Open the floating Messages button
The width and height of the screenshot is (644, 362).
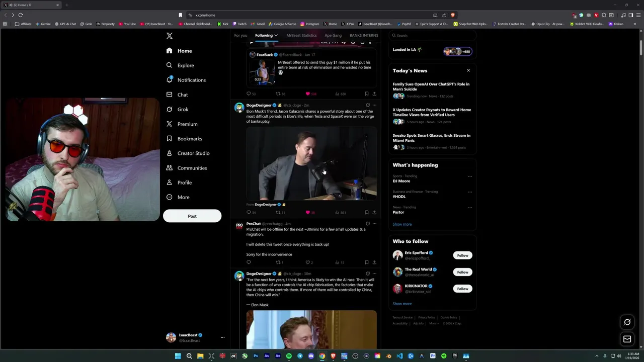click(x=627, y=339)
